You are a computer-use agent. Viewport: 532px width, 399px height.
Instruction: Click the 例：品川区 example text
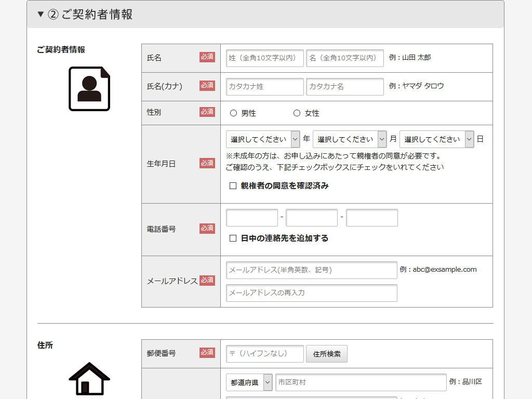point(465,382)
